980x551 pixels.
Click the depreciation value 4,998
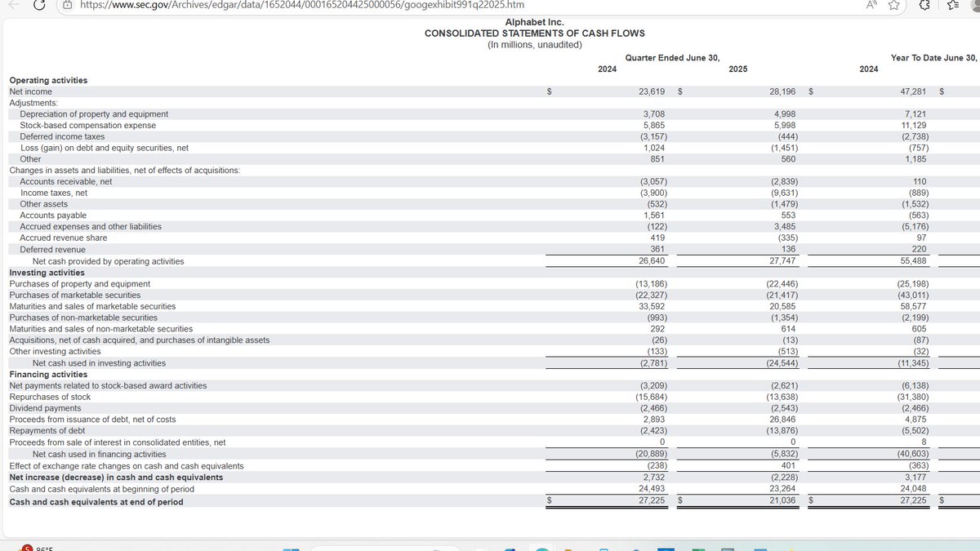pyautogui.click(x=784, y=114)
